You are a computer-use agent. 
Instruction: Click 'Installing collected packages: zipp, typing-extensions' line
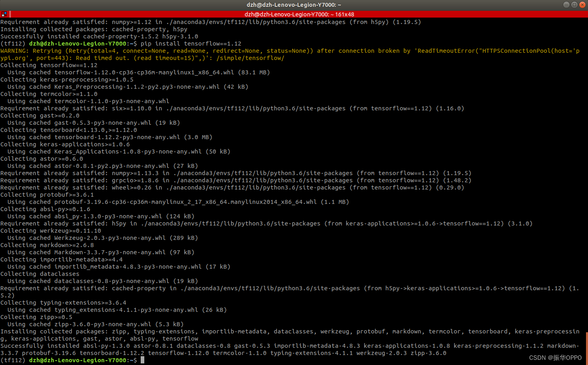pyautogui.click(x=290, y=335)
